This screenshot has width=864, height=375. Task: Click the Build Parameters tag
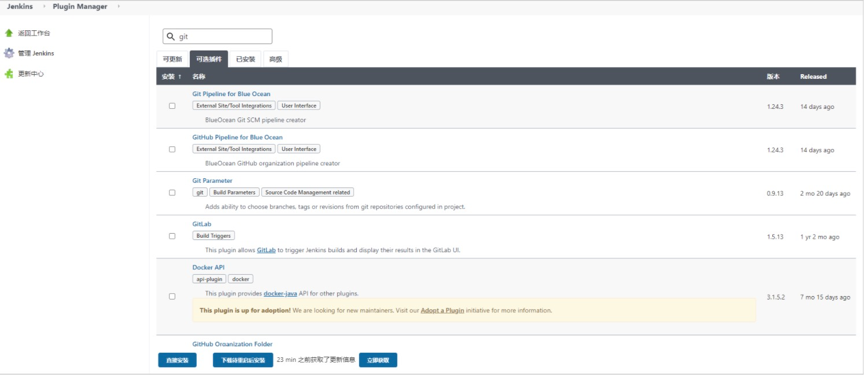point(234,192)
